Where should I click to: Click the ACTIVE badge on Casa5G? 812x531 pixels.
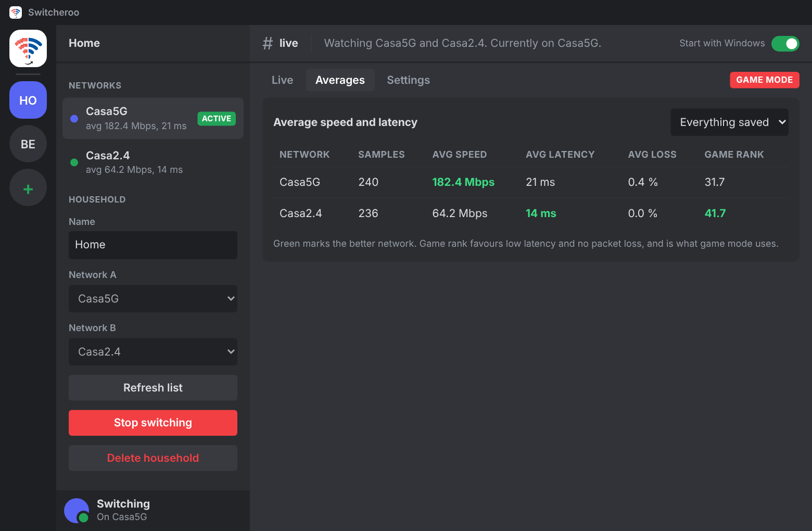pyautogui.click(x=217, y=119)
